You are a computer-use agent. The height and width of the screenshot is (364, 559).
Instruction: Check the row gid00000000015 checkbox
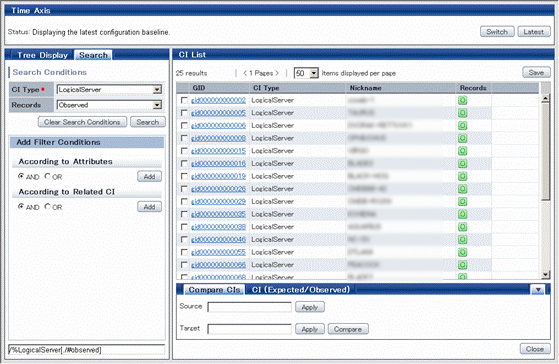[x=184, y=151]
